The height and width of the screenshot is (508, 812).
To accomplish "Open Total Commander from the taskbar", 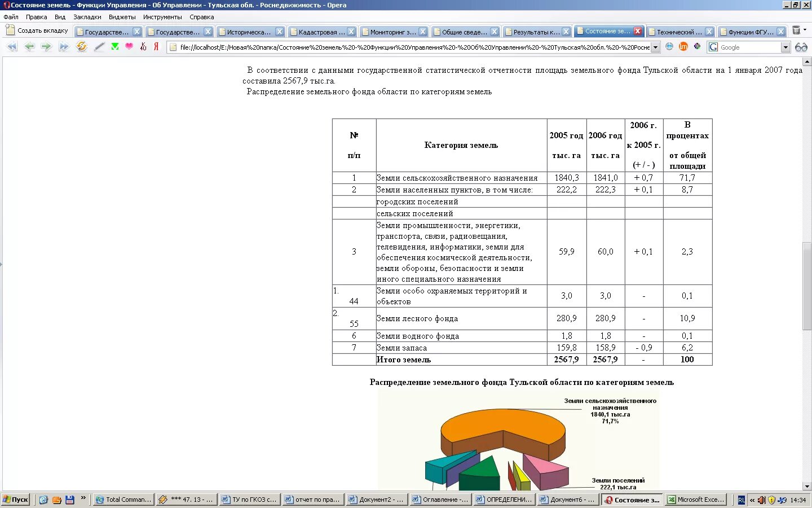I will pyautogui.click(x=123, y=500).
